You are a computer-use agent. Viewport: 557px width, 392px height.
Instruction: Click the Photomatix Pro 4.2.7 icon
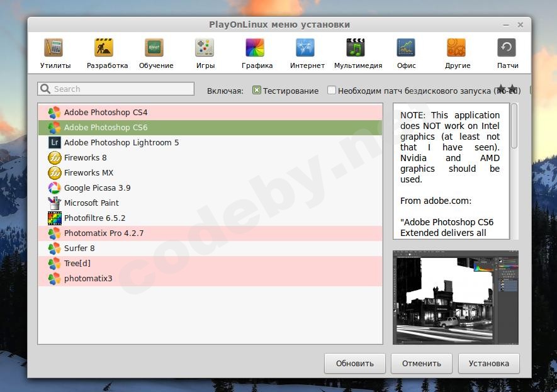54,233
